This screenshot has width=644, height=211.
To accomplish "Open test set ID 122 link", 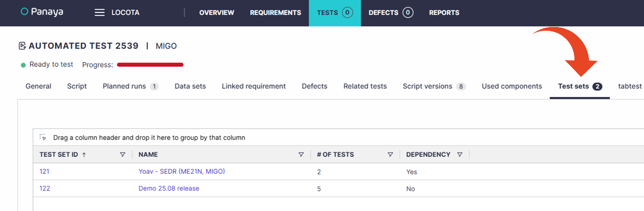I will point(45,188).
